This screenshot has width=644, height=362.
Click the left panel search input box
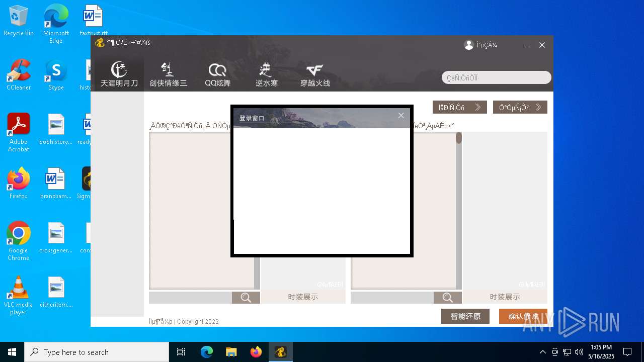[190, 298]
